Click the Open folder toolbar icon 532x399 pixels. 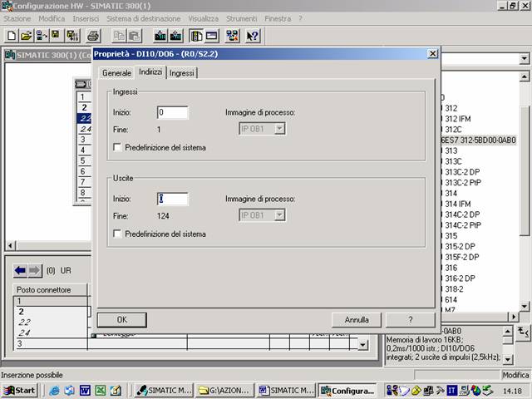click(27, 36)
